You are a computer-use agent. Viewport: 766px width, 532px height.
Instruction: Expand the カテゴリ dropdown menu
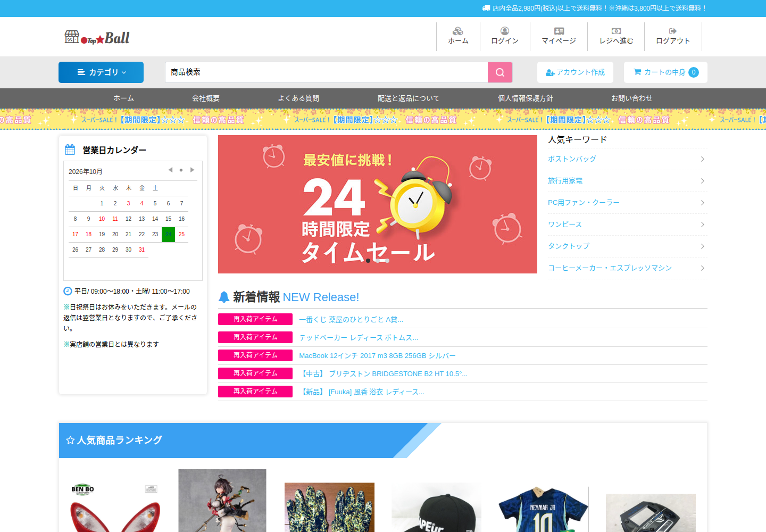click(x=101, y=72)
